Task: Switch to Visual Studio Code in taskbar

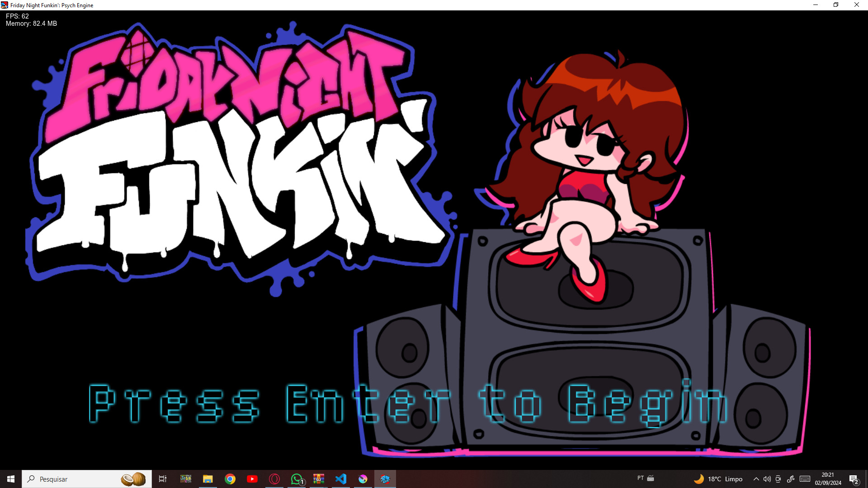Action: (341, 479)
